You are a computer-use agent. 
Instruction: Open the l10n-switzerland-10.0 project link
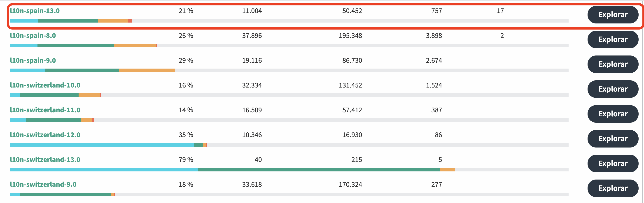click(45, 85)
